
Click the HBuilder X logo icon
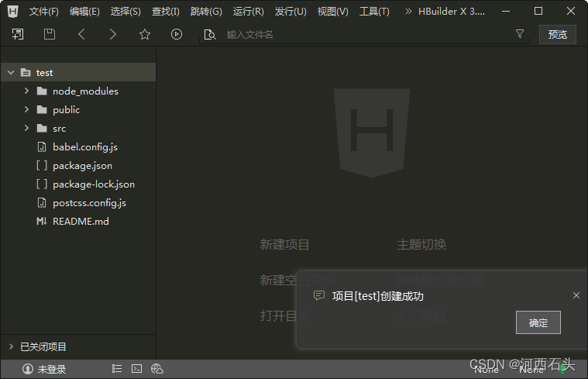(x=12, y=12)
